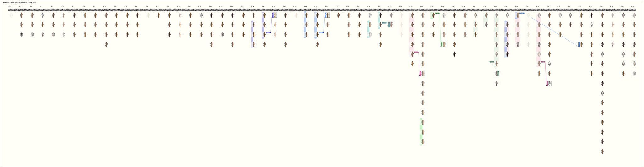Select the blue arrow tag right of column 49
The width and height of the screenshot is (644, 167).
(x=522, y=13)
